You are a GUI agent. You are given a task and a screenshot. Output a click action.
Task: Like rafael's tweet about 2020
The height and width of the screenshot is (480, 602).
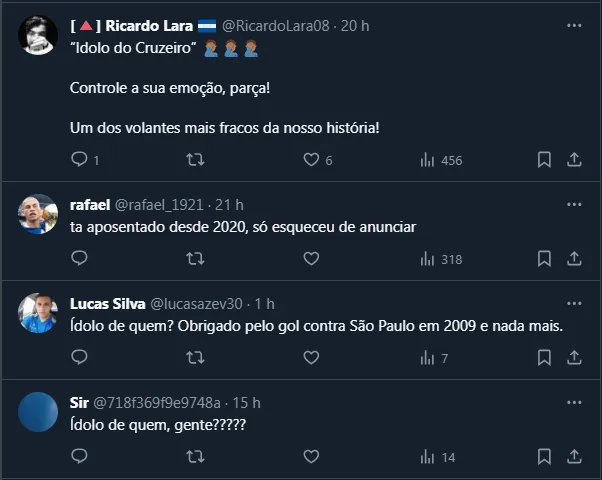click(x=311, y=258)
